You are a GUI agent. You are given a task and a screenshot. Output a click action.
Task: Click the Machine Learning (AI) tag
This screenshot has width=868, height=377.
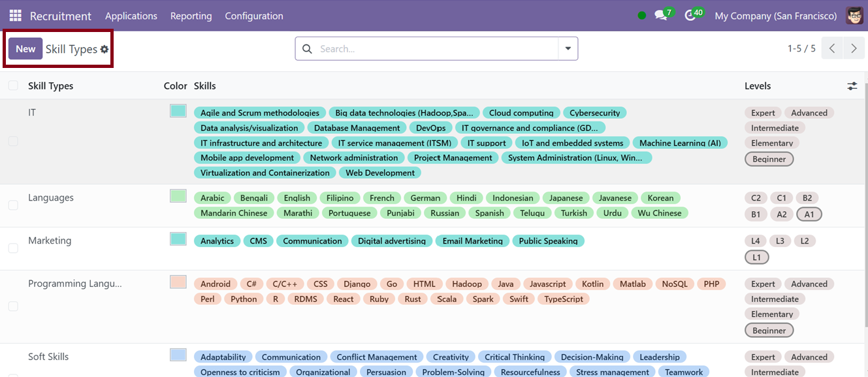point(680,143)
